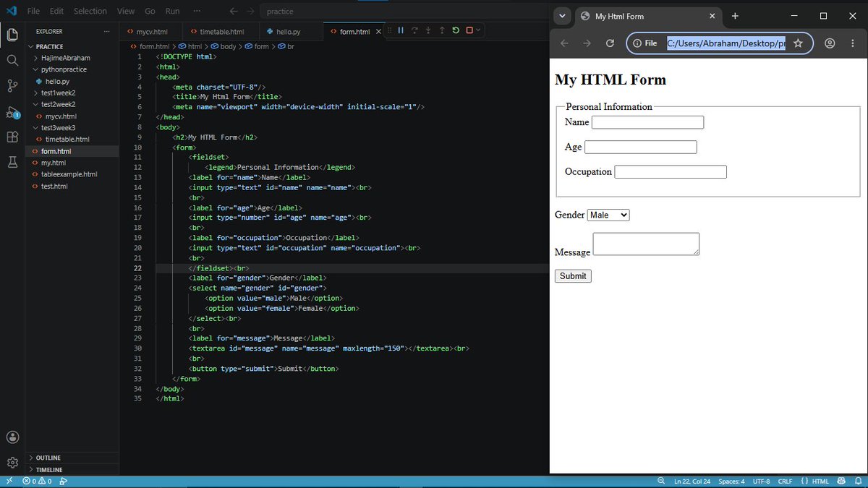Click the debug Step Out button
This screenshot has width=868, height=488.
click(442, 30)
